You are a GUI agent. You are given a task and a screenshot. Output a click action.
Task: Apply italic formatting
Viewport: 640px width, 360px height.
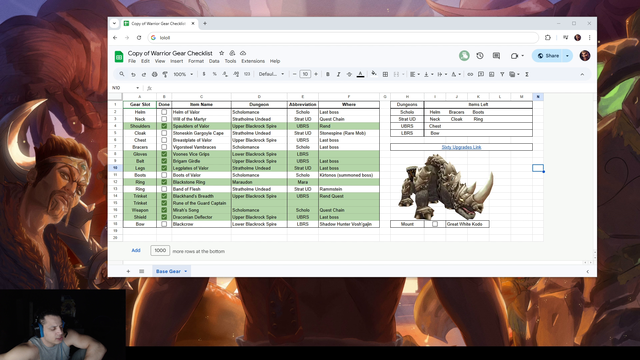point(338,74)
